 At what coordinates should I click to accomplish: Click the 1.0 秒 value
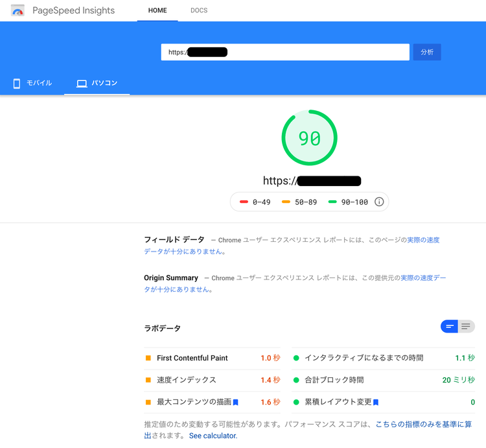(x=270, y=358)
